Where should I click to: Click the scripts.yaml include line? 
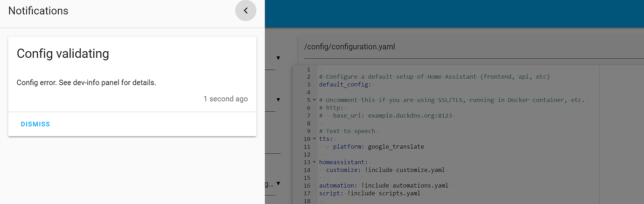coord(369,193)
